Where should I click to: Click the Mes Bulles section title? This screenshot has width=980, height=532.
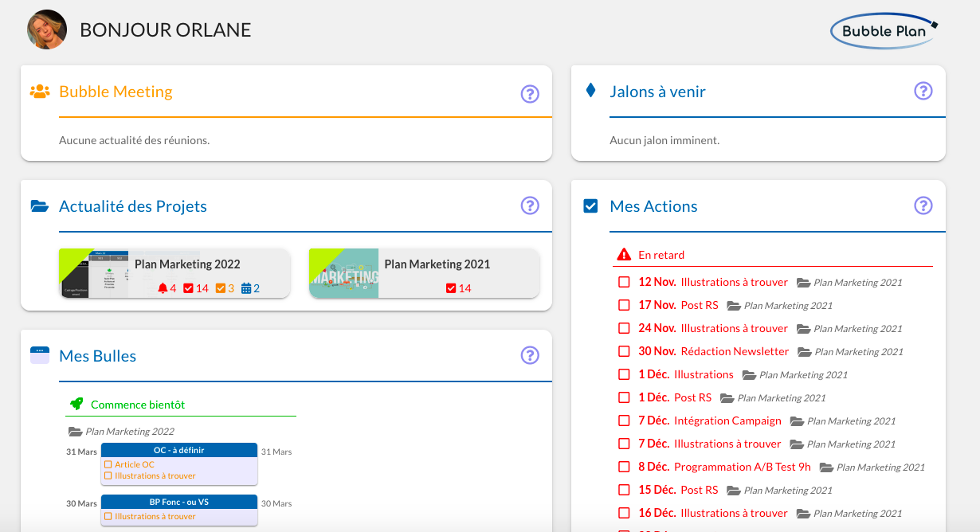click(x=97, y=356)
